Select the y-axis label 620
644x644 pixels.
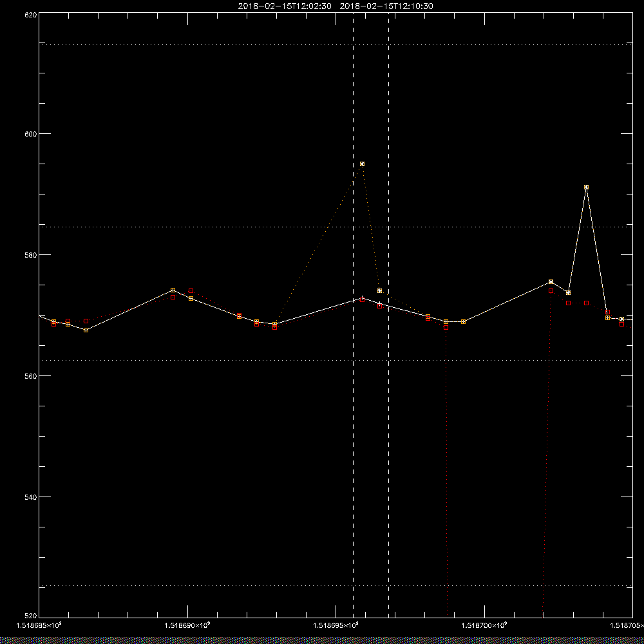click(x=31, y=15)
